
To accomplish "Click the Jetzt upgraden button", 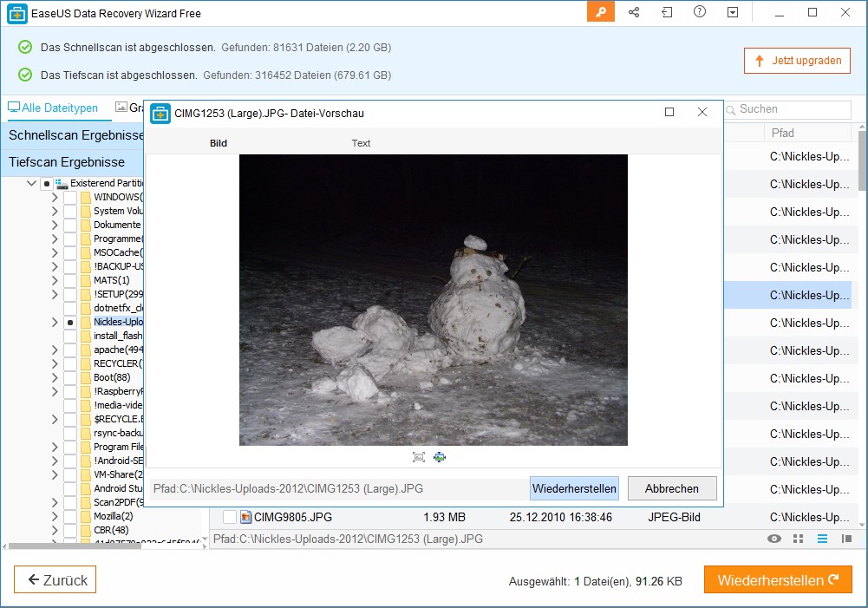I will click(x=797, y=61).
